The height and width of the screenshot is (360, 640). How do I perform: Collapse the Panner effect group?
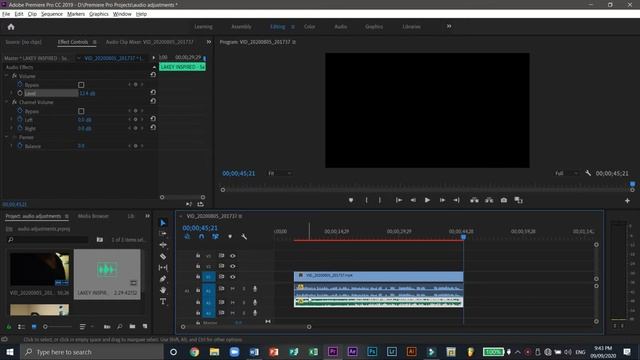coord(6,137)
